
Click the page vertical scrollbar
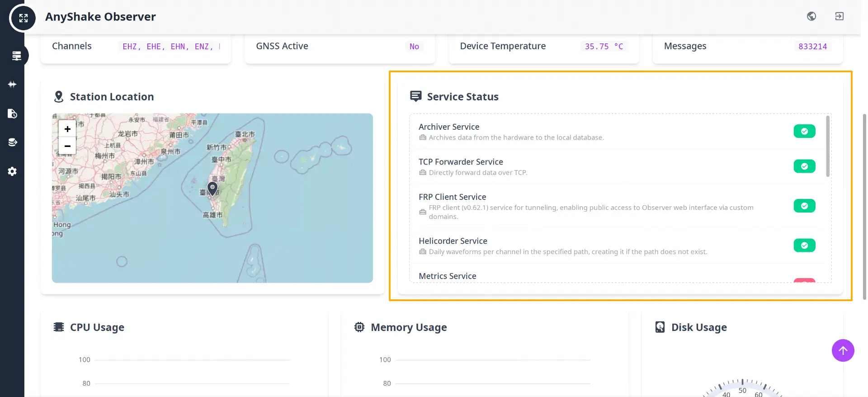(864, 206)
